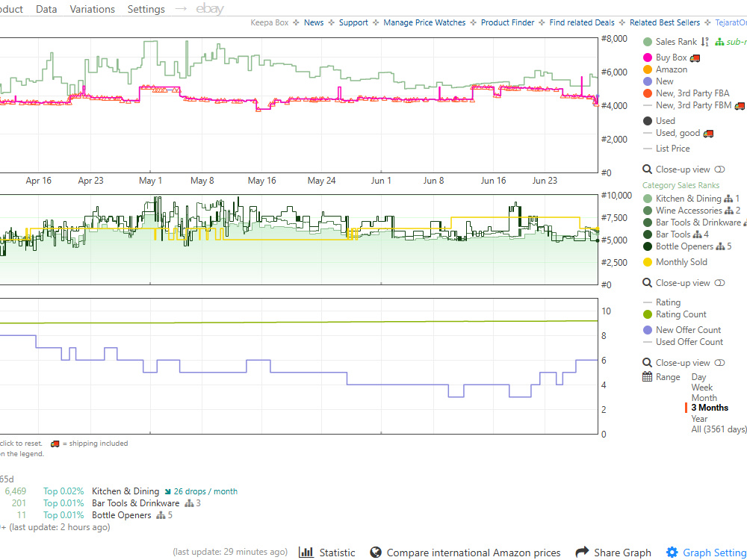The height and width of the screenshot is (560, 747).
Task: Select Month range
Action: (x=704, y=398)
